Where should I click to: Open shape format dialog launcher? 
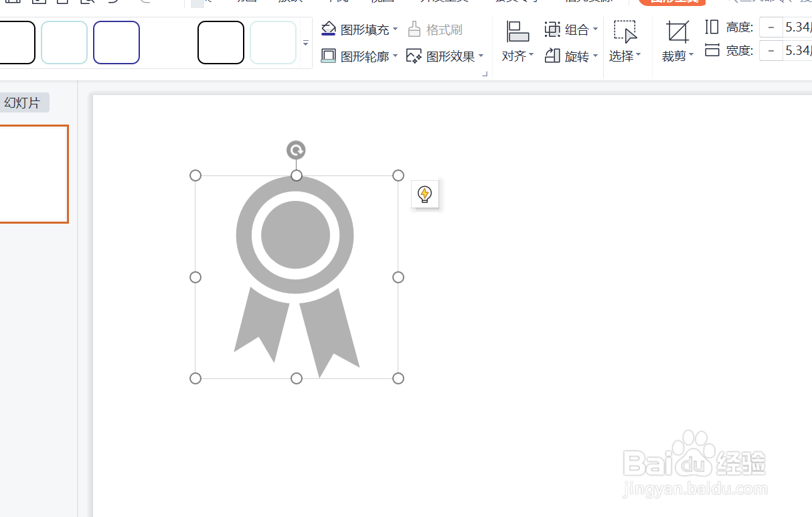(x=485, y=74)
